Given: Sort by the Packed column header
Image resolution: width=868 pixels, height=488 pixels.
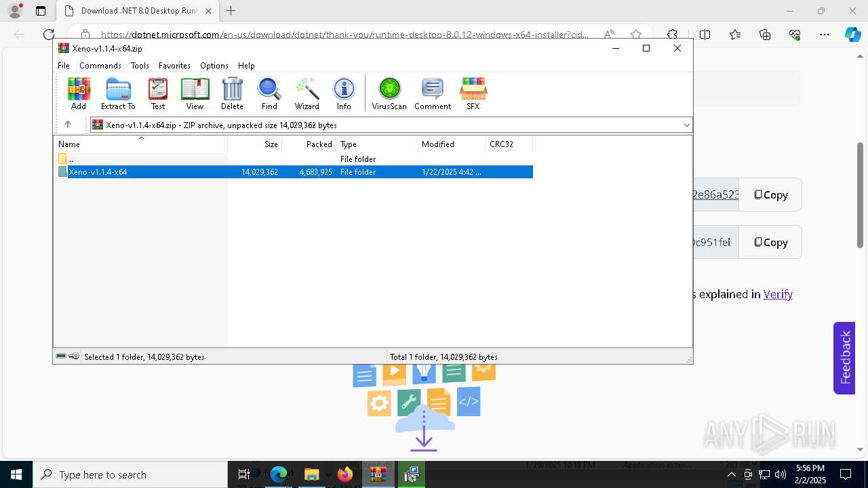Looking at the screenshot, I should click(x=309, y=144).
